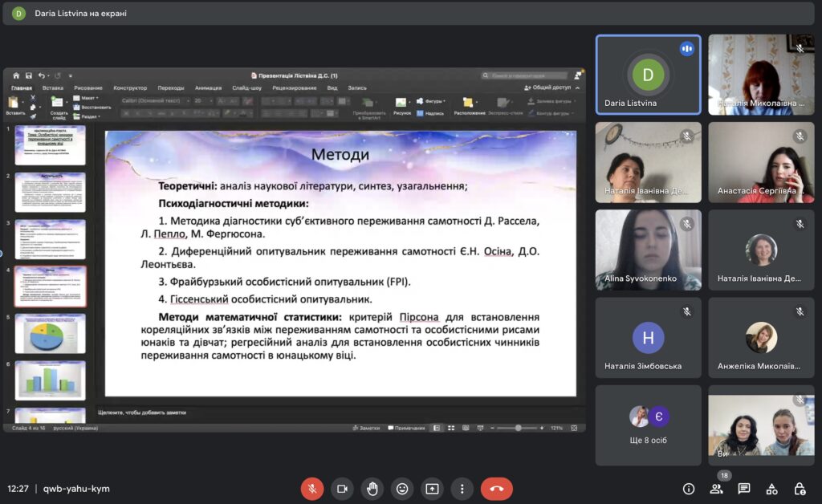Click the present screen icon

point(432,489)
